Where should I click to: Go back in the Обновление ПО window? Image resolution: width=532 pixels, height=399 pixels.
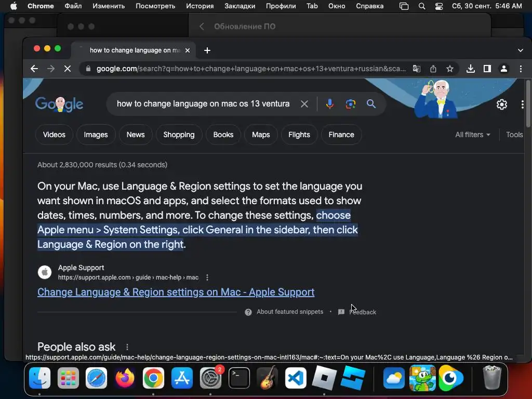point(202,26)
